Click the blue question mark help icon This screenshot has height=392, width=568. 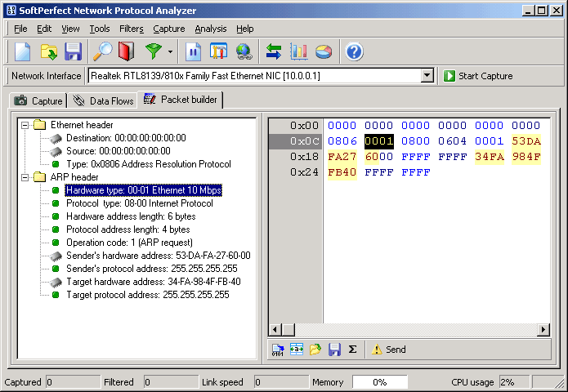[354, 52]
